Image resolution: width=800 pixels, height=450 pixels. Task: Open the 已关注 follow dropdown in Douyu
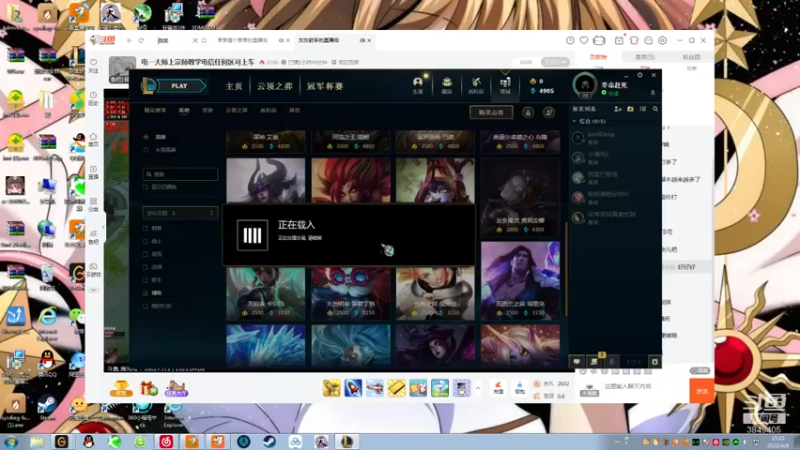555,62
